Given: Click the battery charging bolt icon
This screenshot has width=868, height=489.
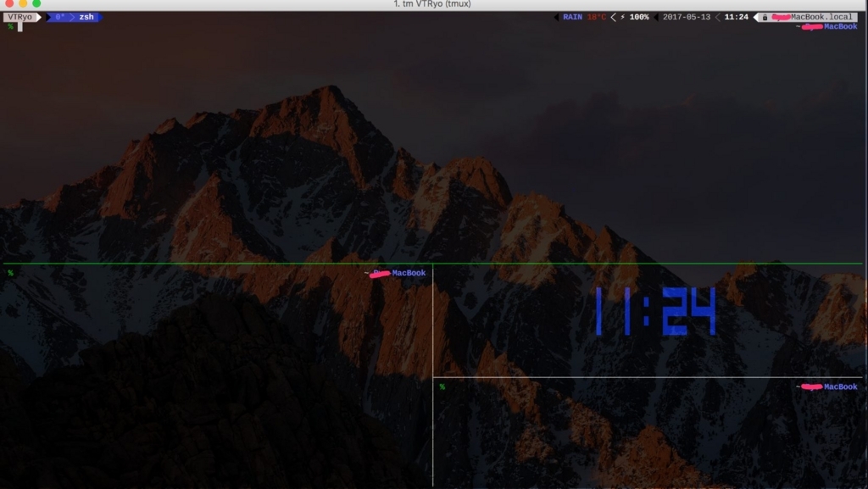Looking at the screenshot, I should point(623,17).
